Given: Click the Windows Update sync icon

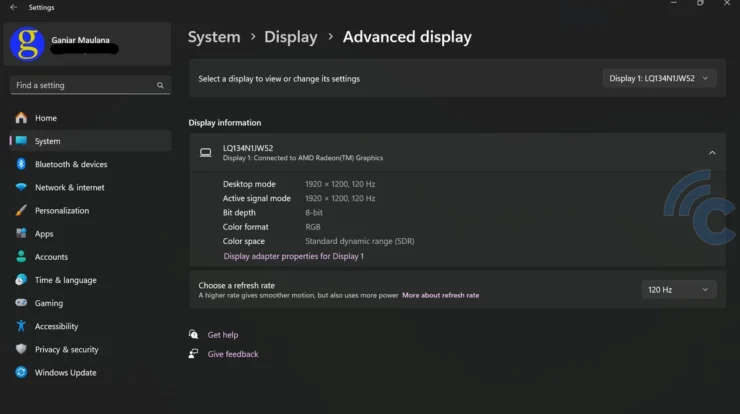Looking at the screenshot, I should tap(21, 372).
